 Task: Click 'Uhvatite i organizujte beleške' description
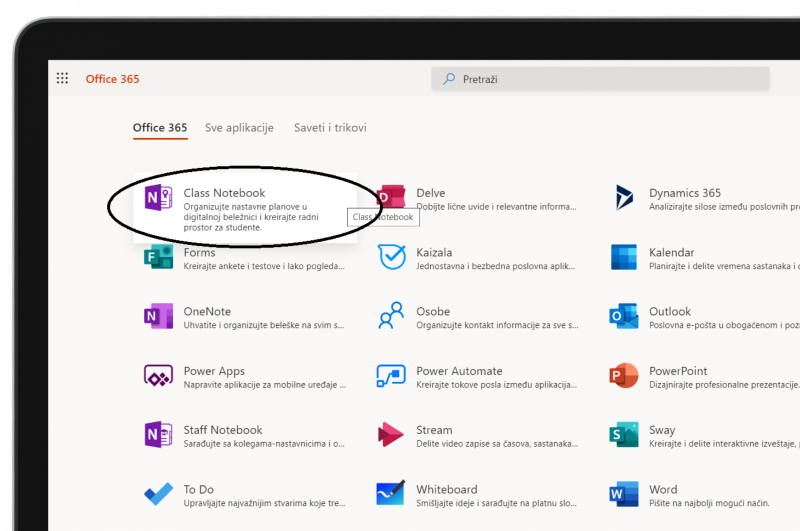click(264, 325)
